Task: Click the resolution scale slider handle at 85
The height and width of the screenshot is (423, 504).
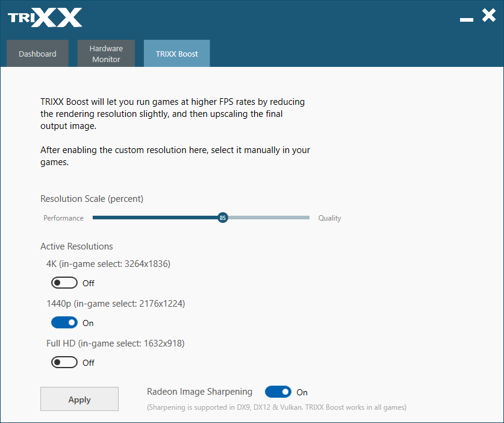Action: click(x=222, y=218)
